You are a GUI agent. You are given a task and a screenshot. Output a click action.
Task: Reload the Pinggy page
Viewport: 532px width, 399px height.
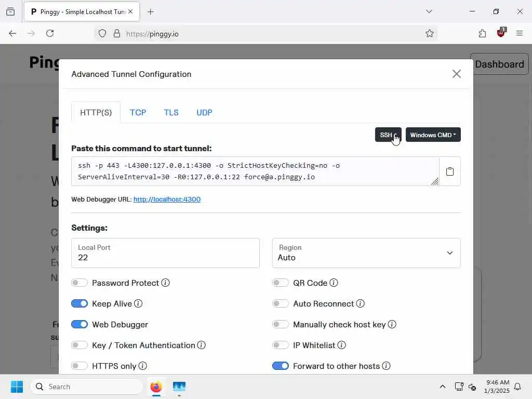(50, 33)
